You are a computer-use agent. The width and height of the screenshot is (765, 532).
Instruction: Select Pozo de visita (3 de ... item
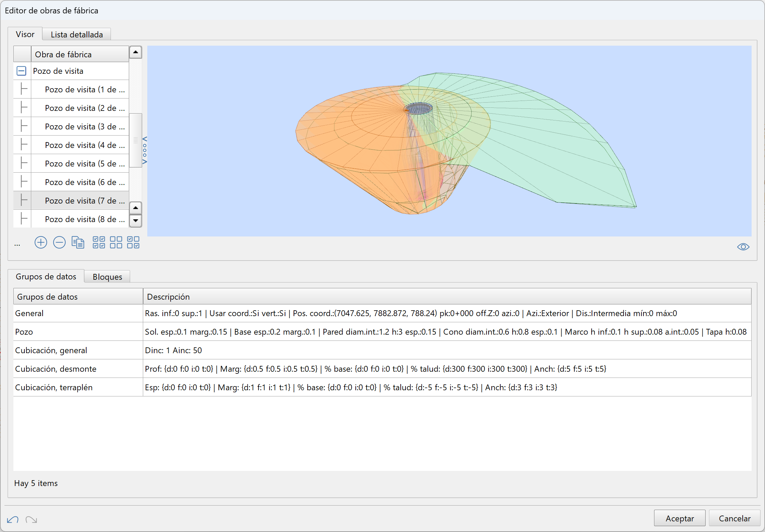84,127
